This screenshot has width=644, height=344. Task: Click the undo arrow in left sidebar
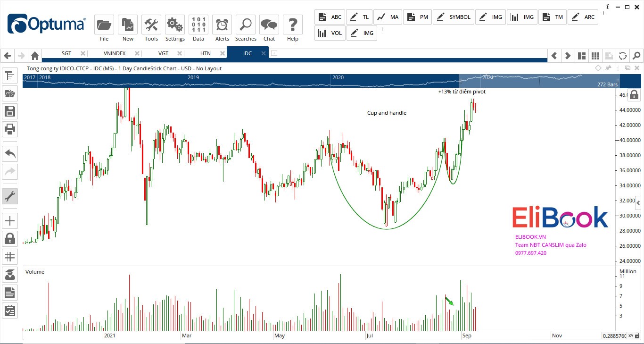(x=10, y=153)
